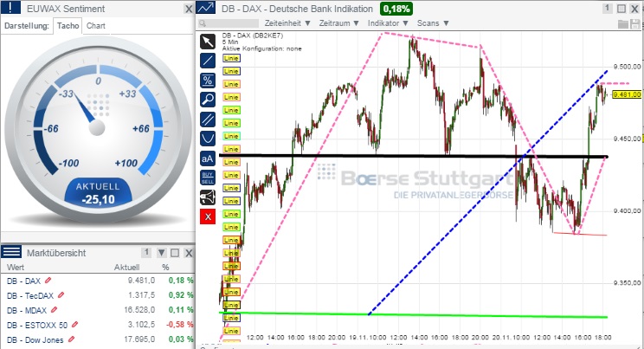Activate the magnifier zoom tool
The height and width of the screenshot is (349, 644).
208,100
